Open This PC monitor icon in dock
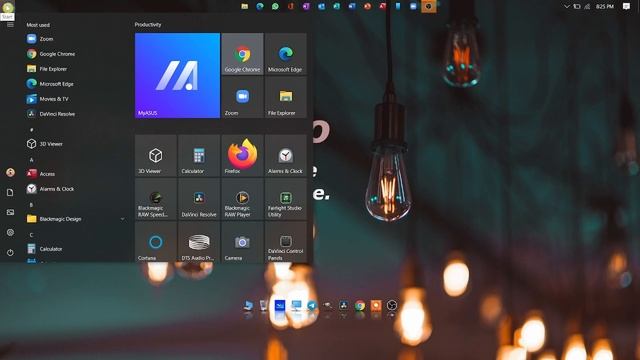Viewport: 640px width, 360px height. pyautogui.click(x=296, y=306)
